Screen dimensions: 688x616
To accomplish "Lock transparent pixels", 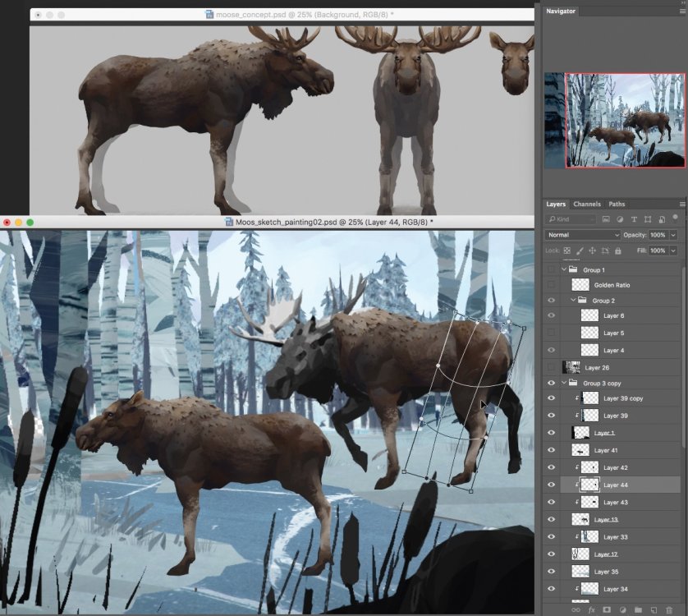I will point(566,251).
